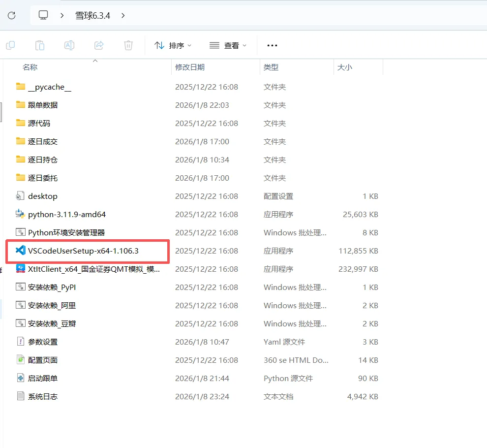Select the 雪球6.3.4 breadcrumb

click(x=92, y=15)
